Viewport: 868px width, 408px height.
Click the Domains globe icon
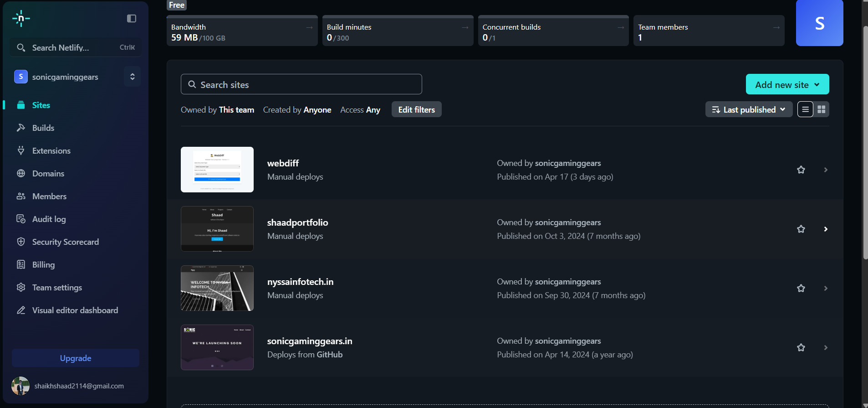21,173
